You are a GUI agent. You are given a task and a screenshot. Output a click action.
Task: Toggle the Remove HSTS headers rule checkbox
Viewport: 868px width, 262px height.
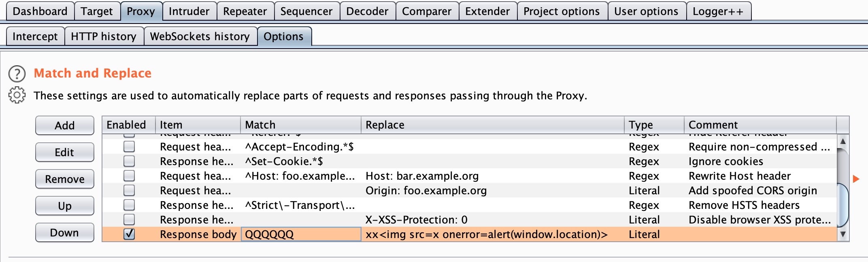click(x=129, y=205)
